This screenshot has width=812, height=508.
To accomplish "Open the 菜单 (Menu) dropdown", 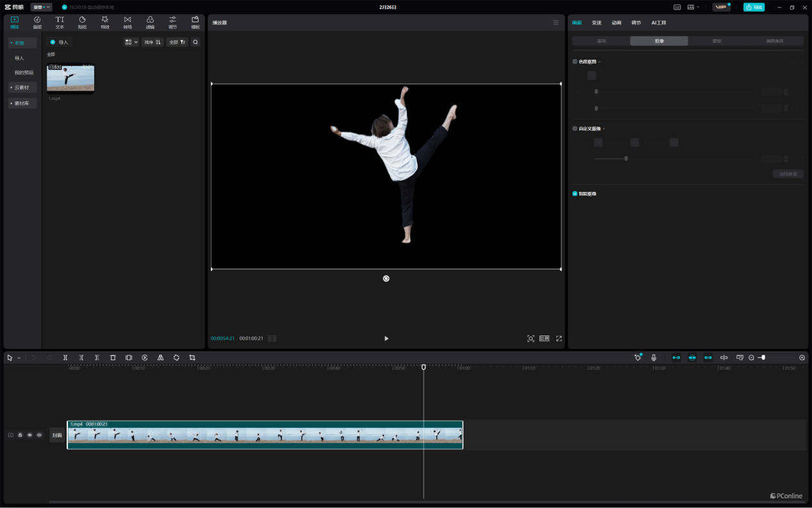I will click(41, 7).
